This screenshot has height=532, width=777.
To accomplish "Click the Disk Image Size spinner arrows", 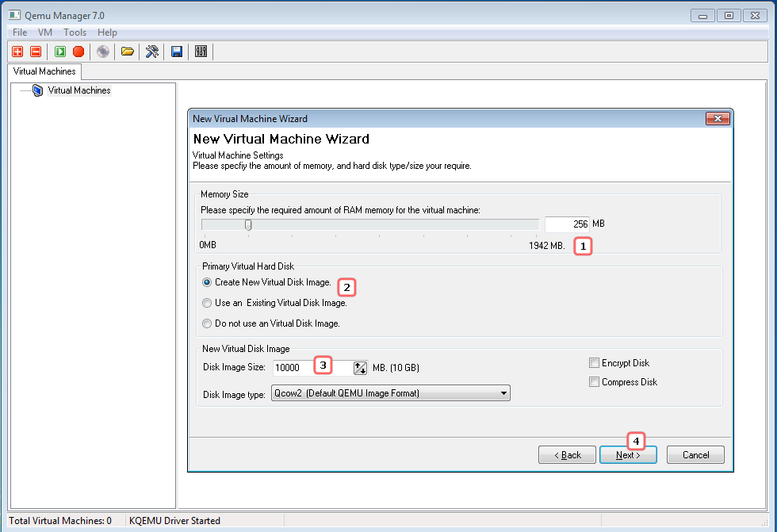I will [x=360, y=368].
